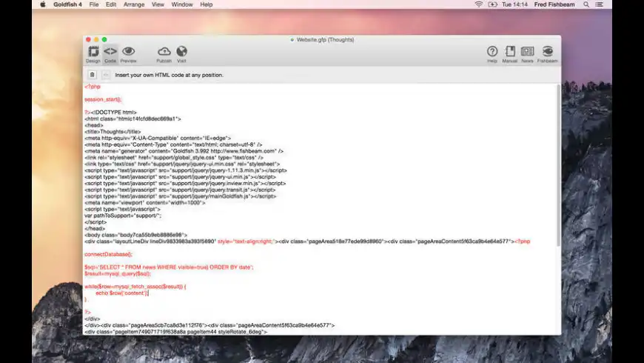Click the jquery-1.11.3.min.js script line
Image resolution: width=644 pixels, height=363 pixels.
[186, 170]
